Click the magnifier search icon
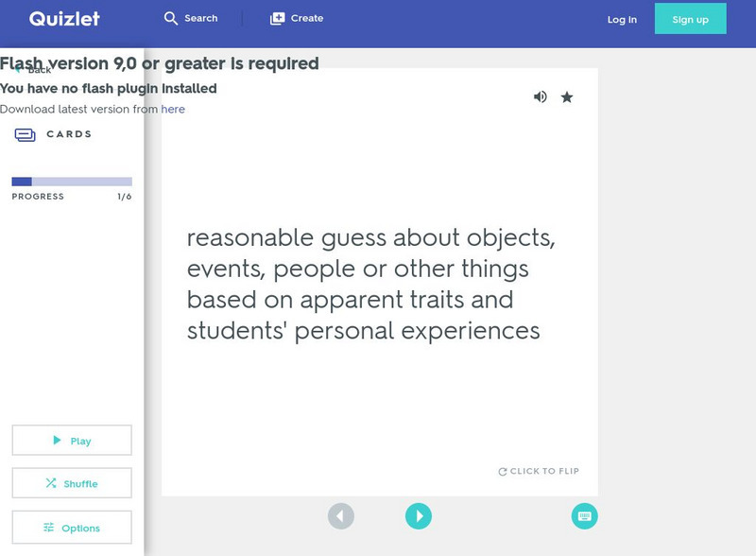The height and width of the screenshot is (556, 756). tap(171, 18)
